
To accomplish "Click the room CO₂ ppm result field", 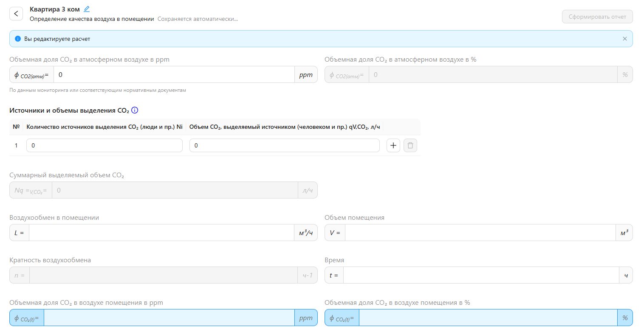I will pyautogui.click(x=169, y=318).
